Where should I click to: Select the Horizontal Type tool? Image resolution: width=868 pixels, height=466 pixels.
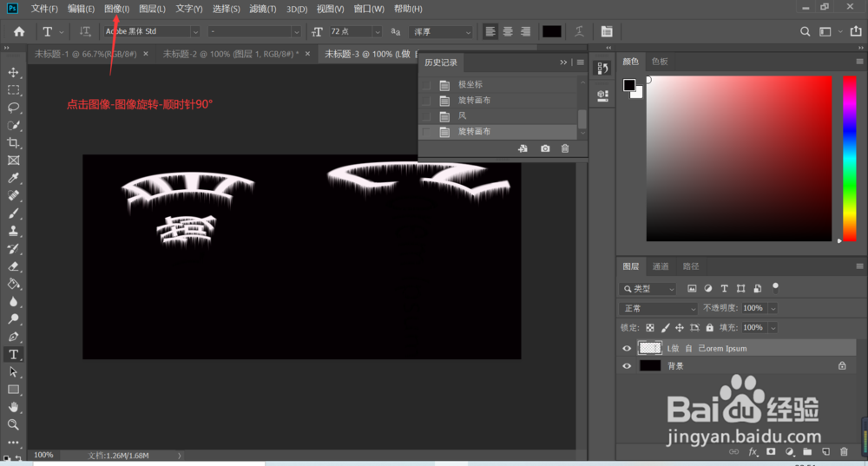pos(13,355)
